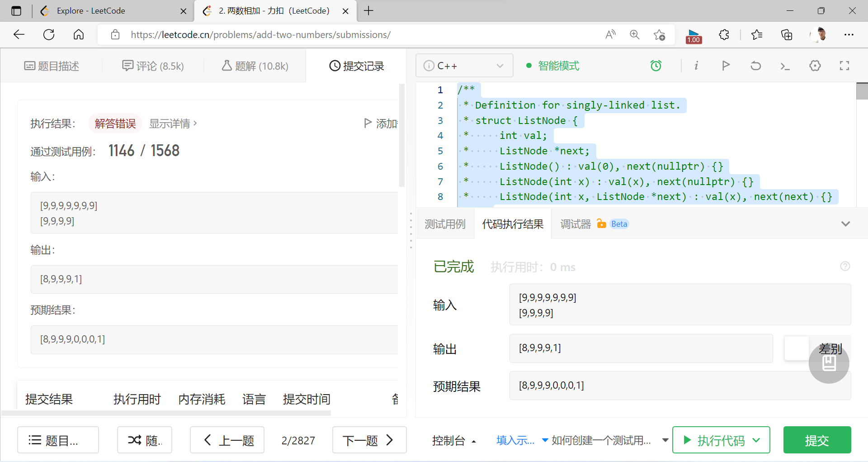Screen dimensions: 868x462
Task: Run code with the play icon
Action: pyautogui.click(x=726, y=66)
